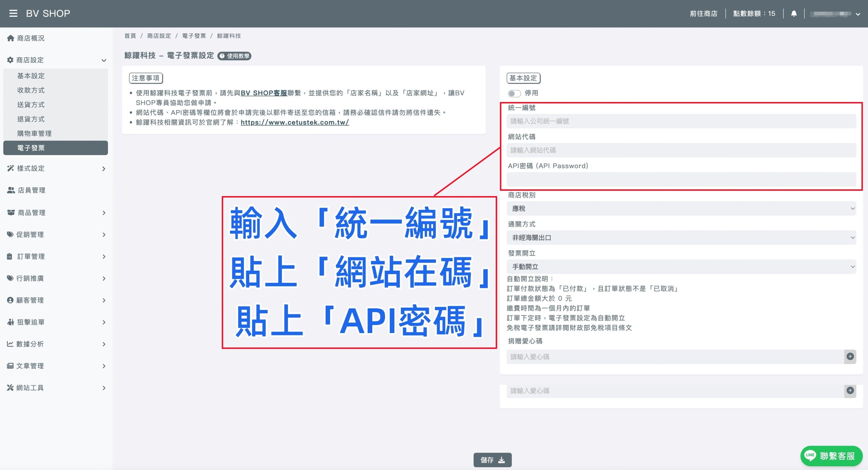Open the hamburger menu icon
The image size is (868, 470).
click(x=13, y=13)
